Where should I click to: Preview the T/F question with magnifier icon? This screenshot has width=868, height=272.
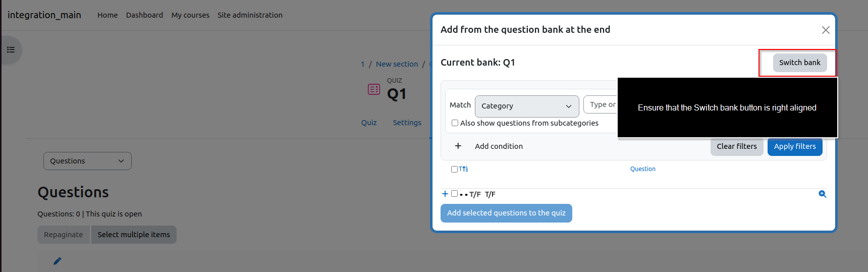click(x=822, y=194)
